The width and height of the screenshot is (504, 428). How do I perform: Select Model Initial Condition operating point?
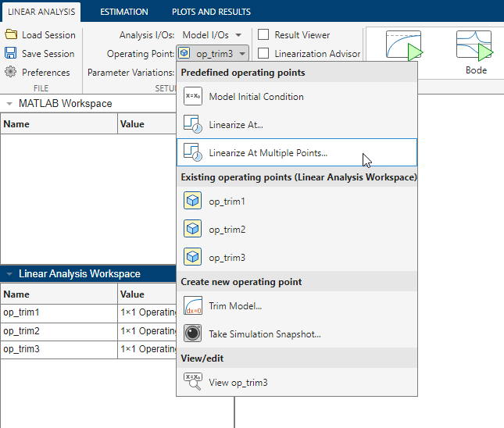256,97
